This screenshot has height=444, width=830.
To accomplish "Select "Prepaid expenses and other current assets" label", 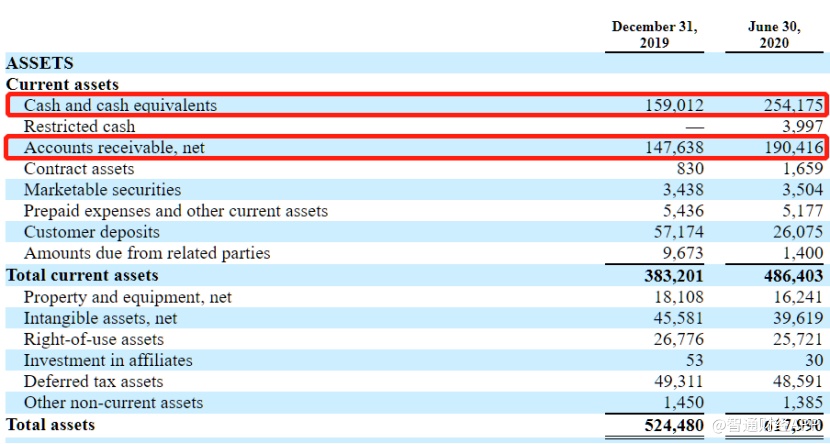I will tap(176, 211).
